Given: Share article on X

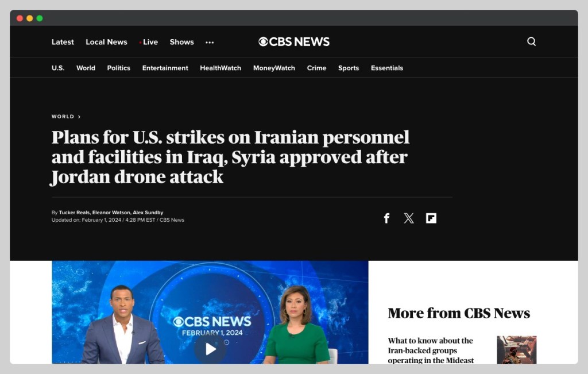Looking at the screenshot, I should click(x=409, y=218).
